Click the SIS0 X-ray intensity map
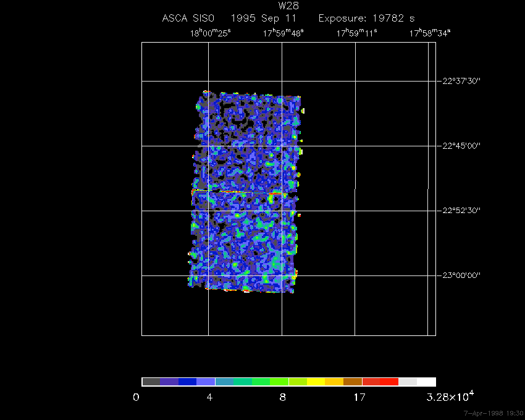 245,191
